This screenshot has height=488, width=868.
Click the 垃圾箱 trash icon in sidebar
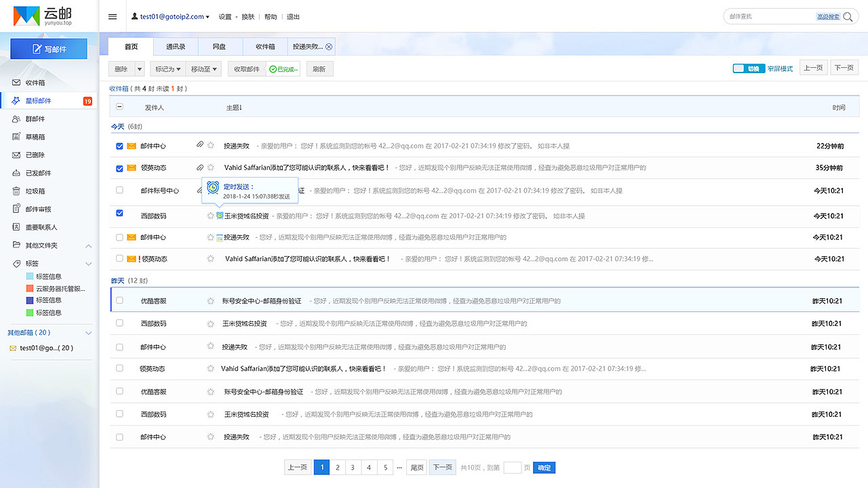click(17, 191)
